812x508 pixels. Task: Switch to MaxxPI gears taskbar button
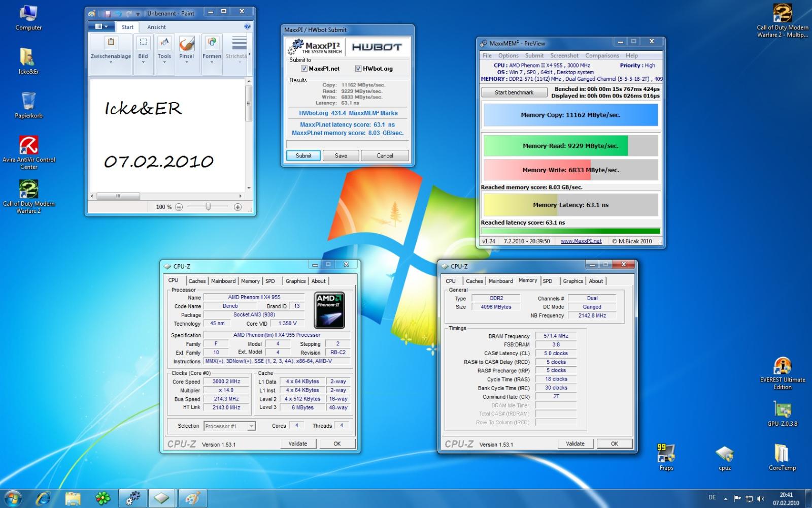click(133, 498)
